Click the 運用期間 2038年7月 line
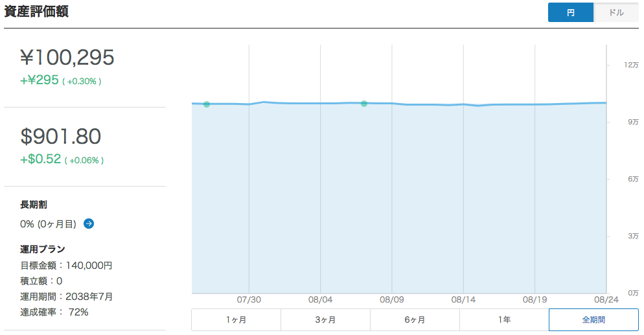This screenshot has width=644, height=335. [x=67, y=296]
